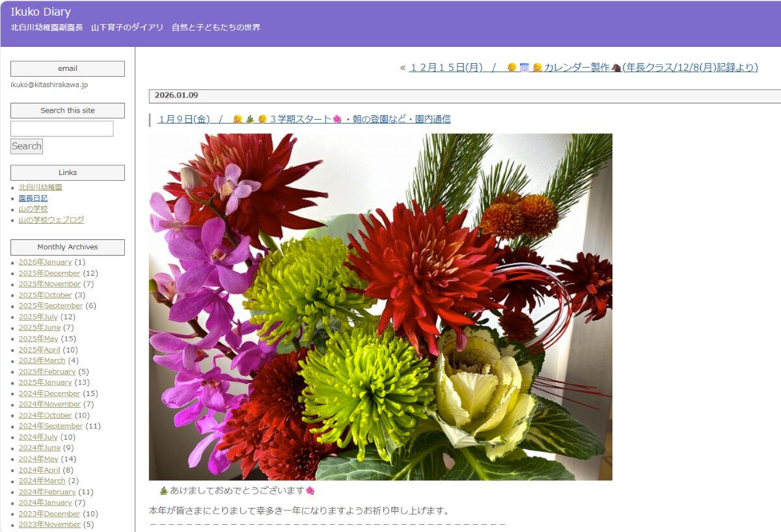The height and width of the screenshot is (532, 781).
Task: Open the 2025年July archive
Action: pyautogui.click(x=38, y=317)
